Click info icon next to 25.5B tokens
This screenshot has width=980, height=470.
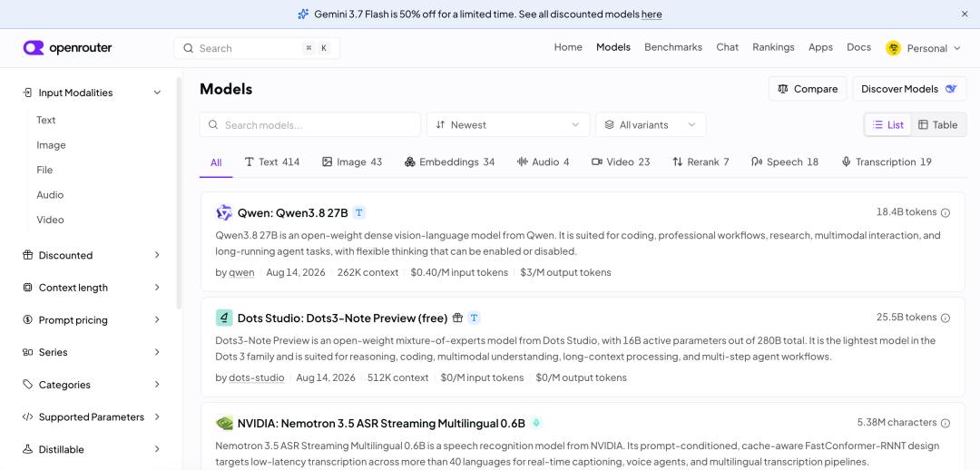pos(945,318)
